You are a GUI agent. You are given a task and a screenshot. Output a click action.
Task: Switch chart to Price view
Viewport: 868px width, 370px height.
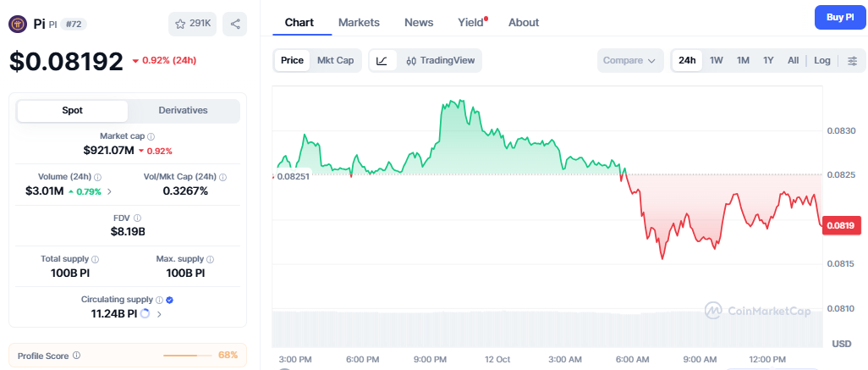[292, 60]
